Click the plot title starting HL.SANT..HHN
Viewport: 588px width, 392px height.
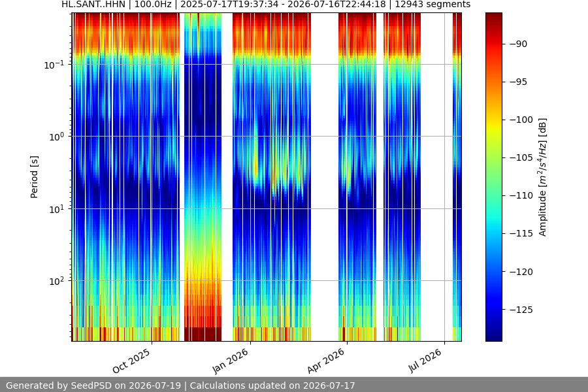(x=266, y=5)
